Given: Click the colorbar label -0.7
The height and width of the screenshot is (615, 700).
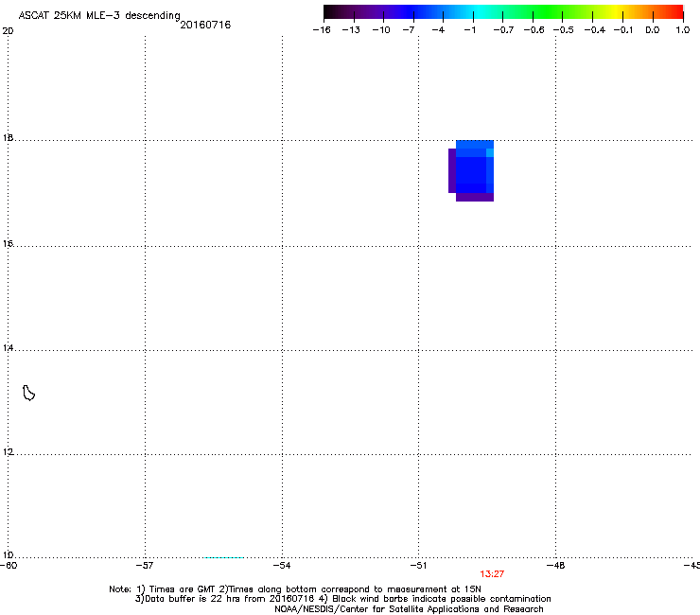Looking at the screenshot, I should (503, 30).
